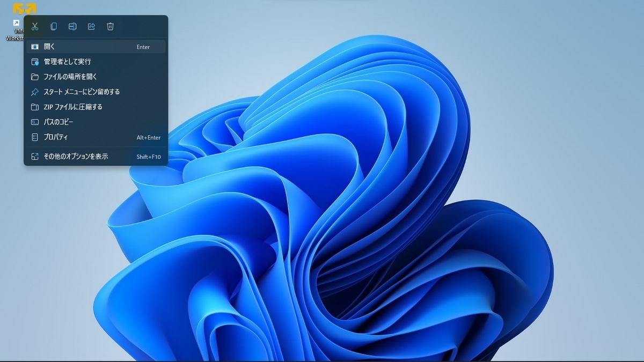This screenshot has width=644, height=362.
Task: Select ZIP ファイルに圧縮する entry
Action: 96,107
